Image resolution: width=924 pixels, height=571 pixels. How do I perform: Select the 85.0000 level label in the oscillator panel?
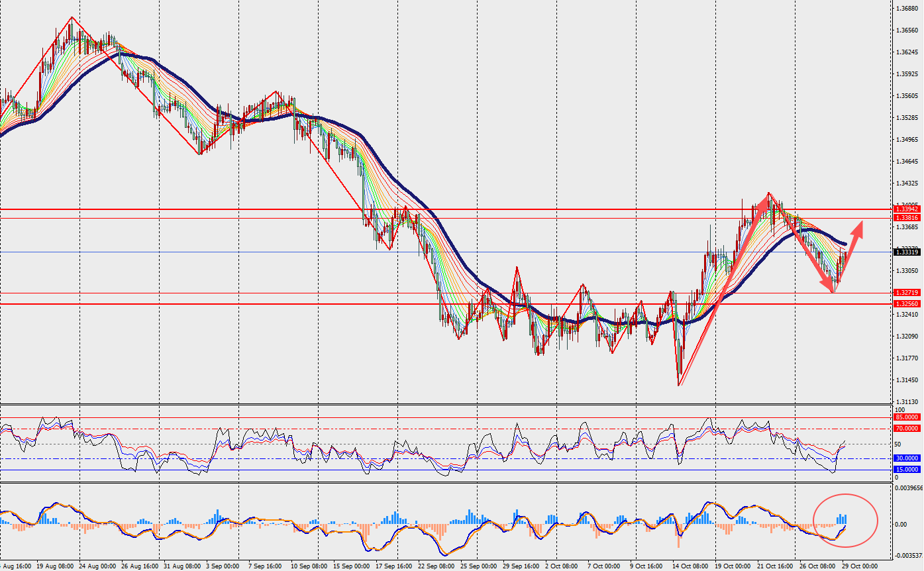(x=906, y=417)
